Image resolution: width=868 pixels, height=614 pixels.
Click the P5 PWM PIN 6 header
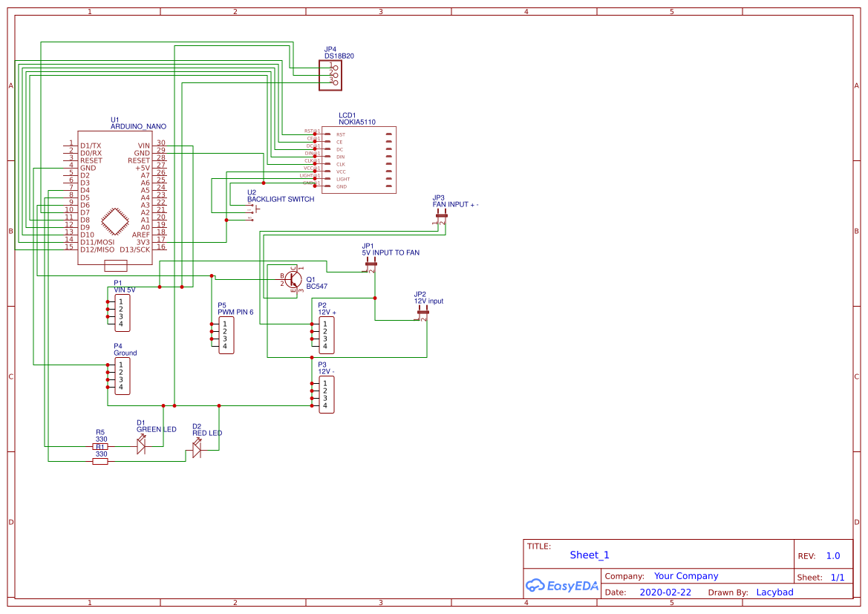(225, 334)
